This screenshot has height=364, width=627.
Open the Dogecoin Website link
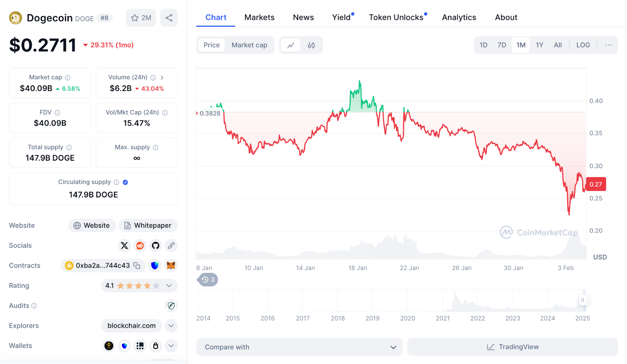pyautogui.click(x=92, y=226)
